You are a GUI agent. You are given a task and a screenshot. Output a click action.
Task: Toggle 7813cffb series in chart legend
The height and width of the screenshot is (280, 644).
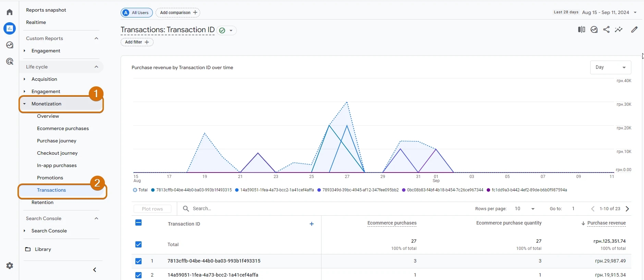pos(191,190)
